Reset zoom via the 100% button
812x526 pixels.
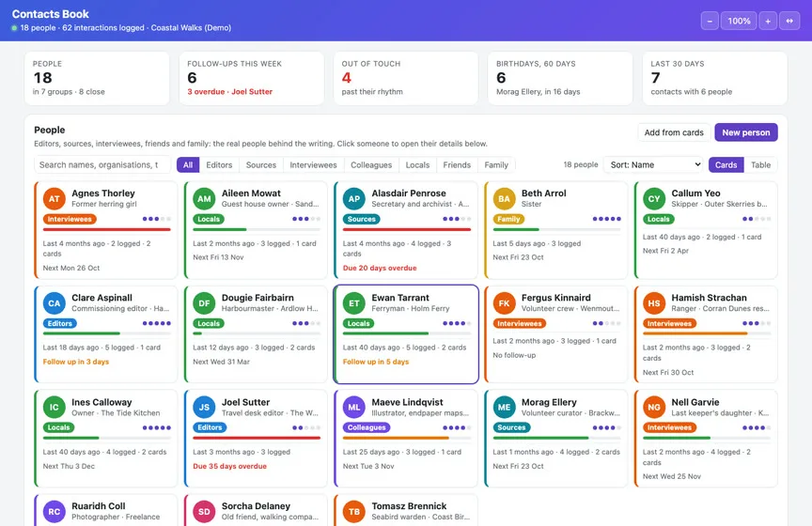click(739, 22)
